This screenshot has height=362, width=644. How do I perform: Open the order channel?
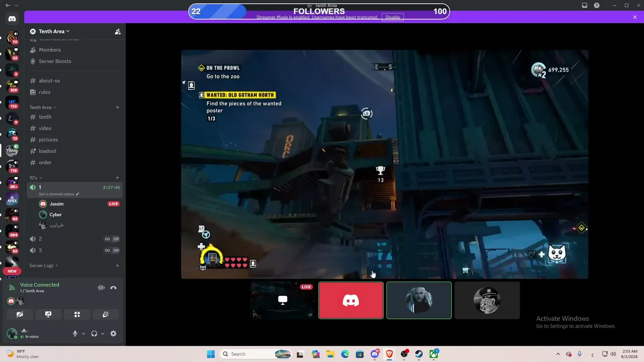coord(75,162)
